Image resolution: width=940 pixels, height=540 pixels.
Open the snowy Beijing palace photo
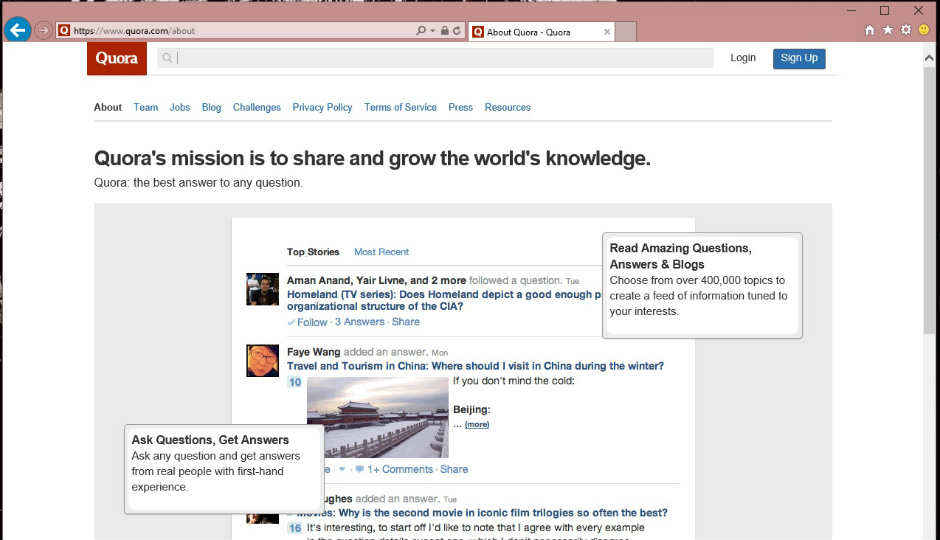[378, 418]
